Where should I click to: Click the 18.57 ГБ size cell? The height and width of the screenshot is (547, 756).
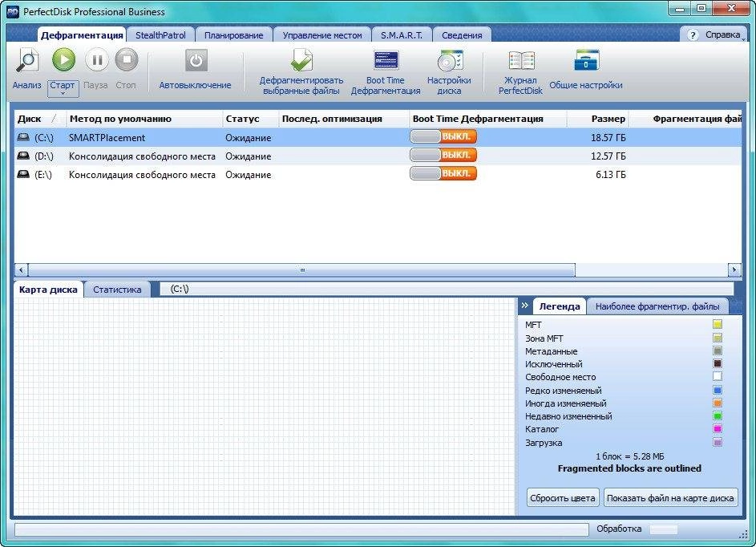608,138
